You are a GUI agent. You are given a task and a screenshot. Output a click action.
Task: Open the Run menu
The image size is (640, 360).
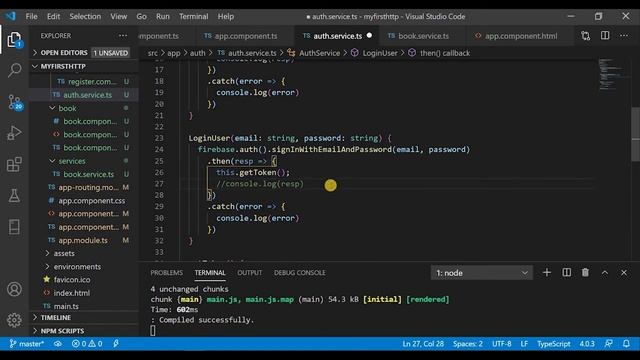(162, 16)
